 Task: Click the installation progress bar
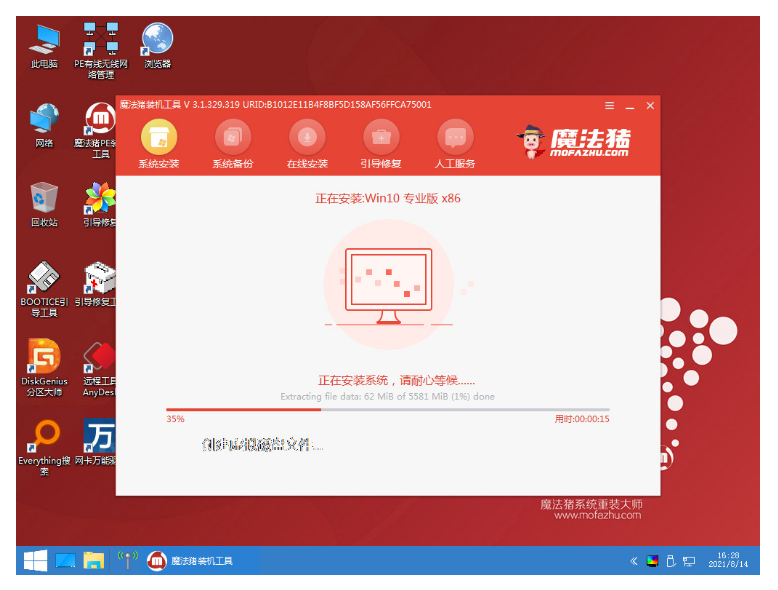[387, 409]
